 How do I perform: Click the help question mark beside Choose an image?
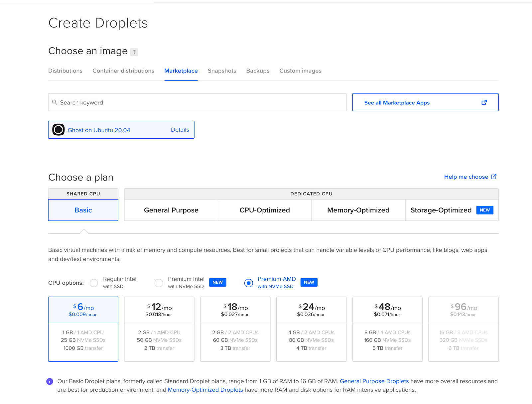pos(134,52)
